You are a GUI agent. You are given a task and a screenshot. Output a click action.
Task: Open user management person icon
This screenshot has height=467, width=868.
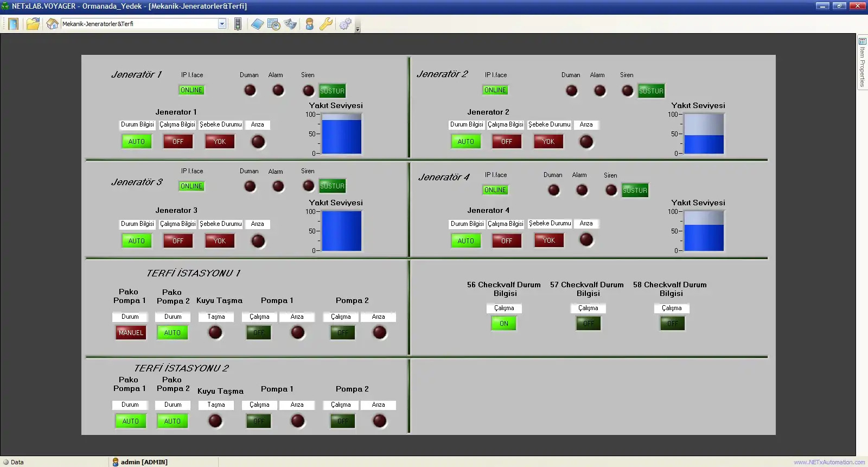coord(309,24)
